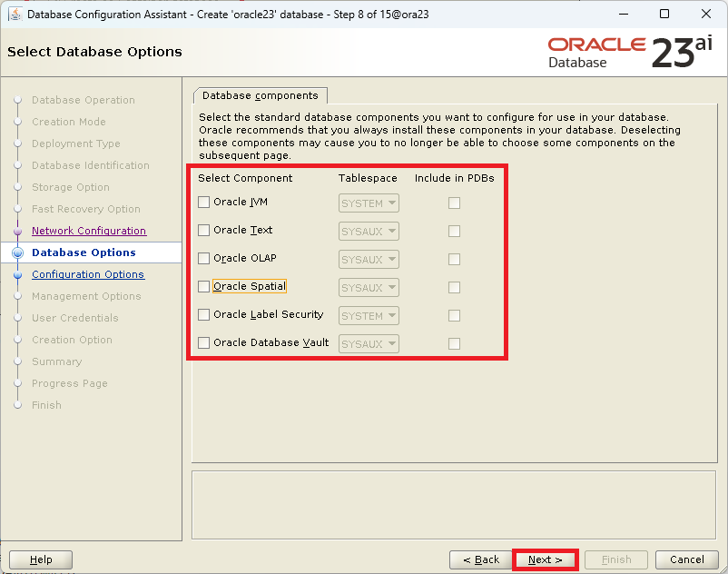Toggle Include in PDBs for Oracle OLAP

click(x=454, y=259)
